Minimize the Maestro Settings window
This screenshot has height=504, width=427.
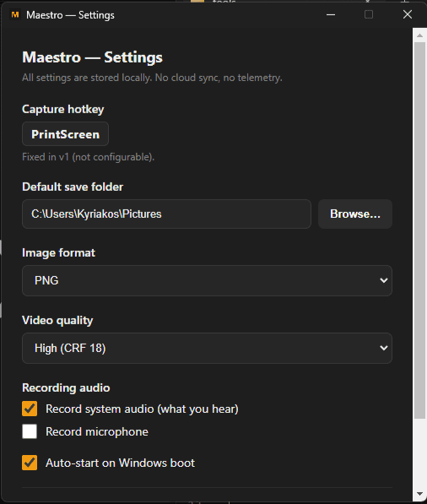331,15
